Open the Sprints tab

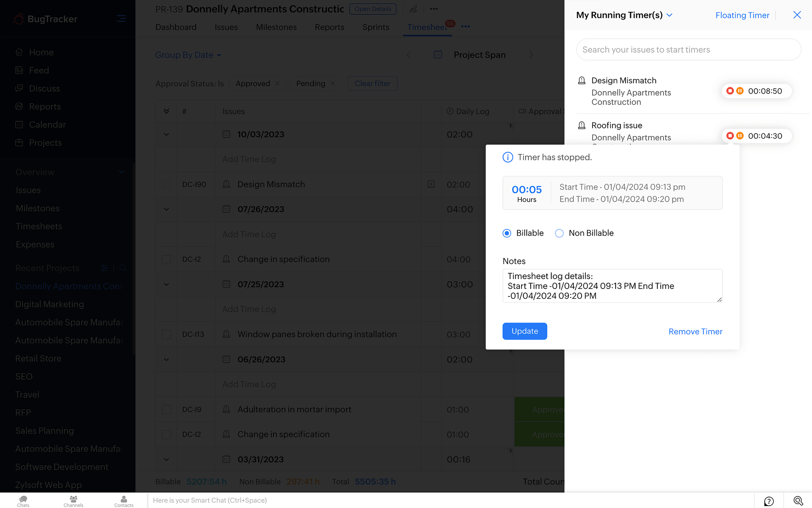(375, 27)
